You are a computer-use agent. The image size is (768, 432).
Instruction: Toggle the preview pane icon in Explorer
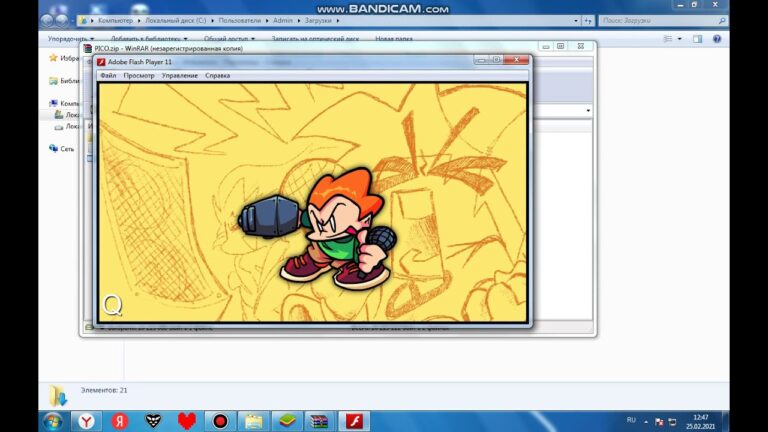(697, 39)
